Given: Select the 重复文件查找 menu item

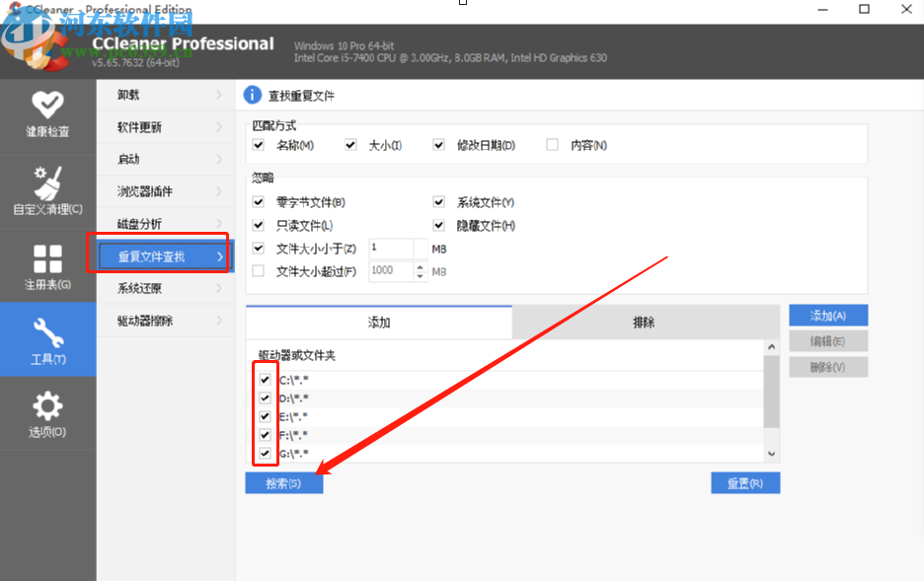Looking at the screenshot, I should point(166,256).
